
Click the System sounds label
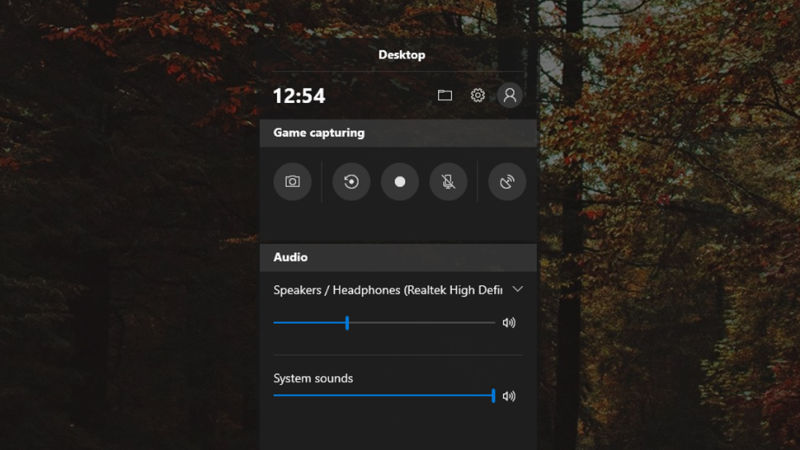coord(313,379)
